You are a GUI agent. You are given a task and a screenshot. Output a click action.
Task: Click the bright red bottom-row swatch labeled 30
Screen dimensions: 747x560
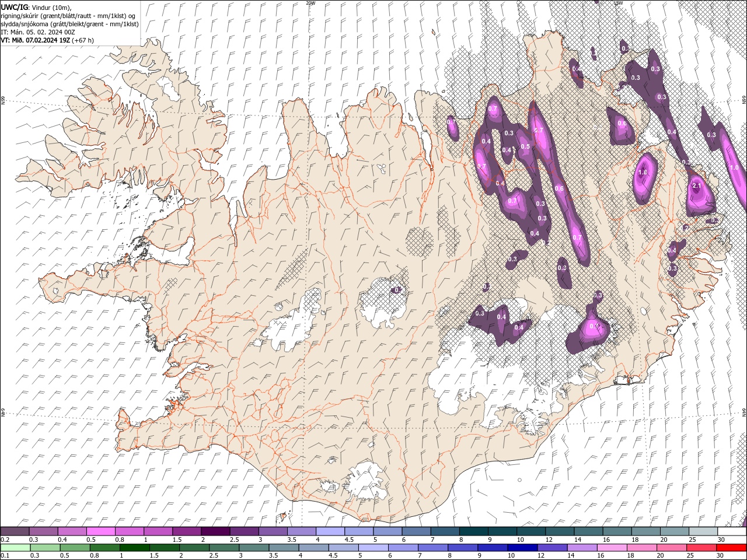tap(732, 548)
